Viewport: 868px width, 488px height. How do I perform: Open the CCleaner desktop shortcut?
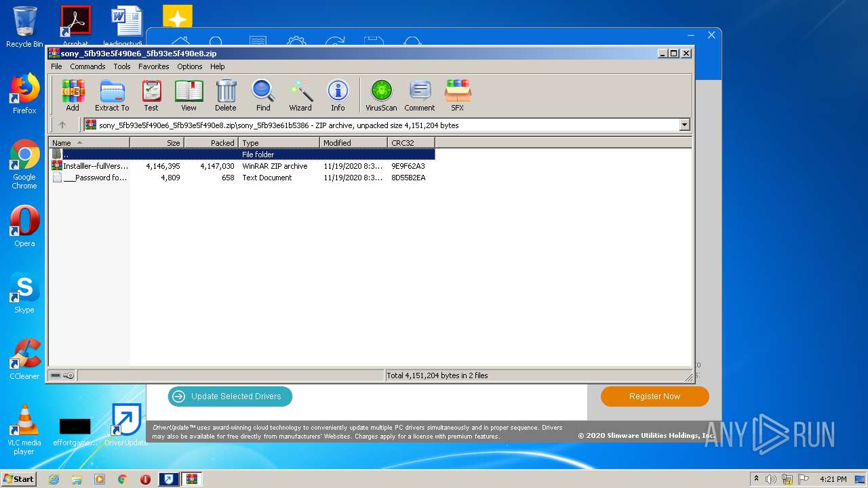click(24, 359)
